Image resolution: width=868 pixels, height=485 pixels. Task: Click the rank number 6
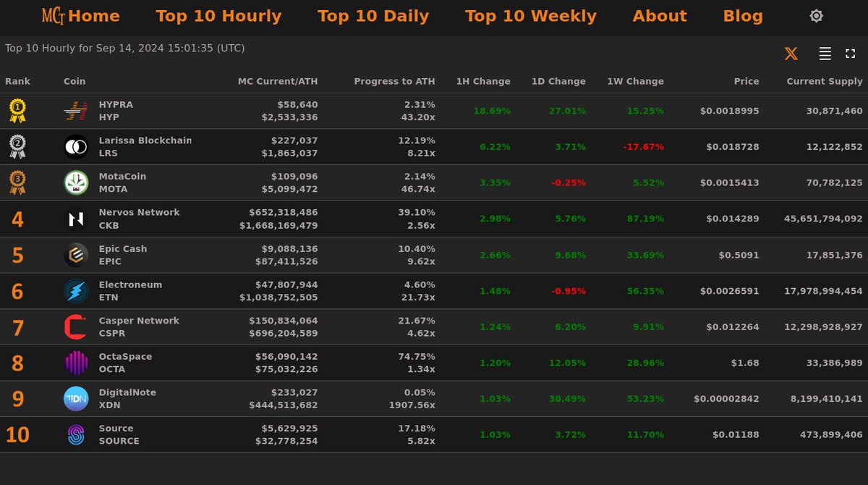pyautogui.click(x=17, y=292)
